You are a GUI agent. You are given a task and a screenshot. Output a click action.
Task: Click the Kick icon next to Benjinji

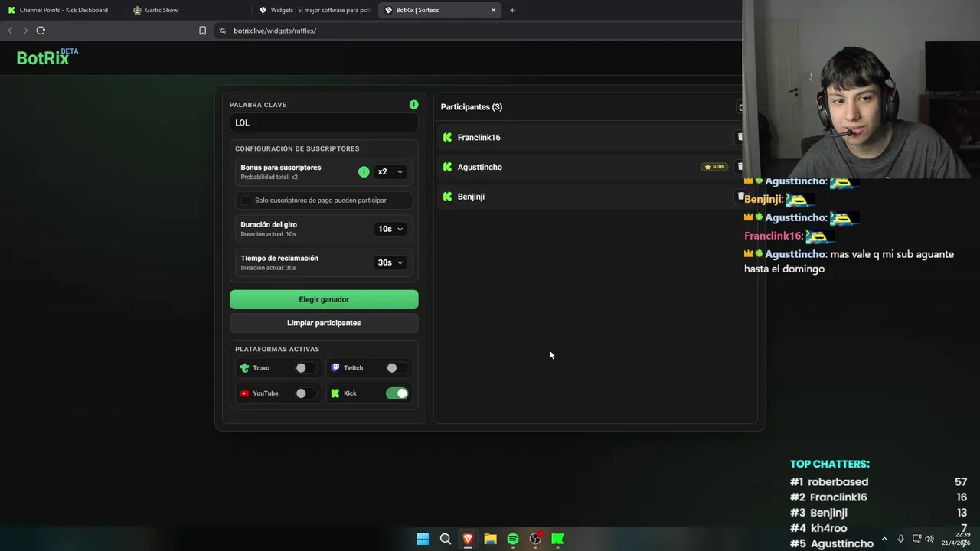click(x=447, y=197)
